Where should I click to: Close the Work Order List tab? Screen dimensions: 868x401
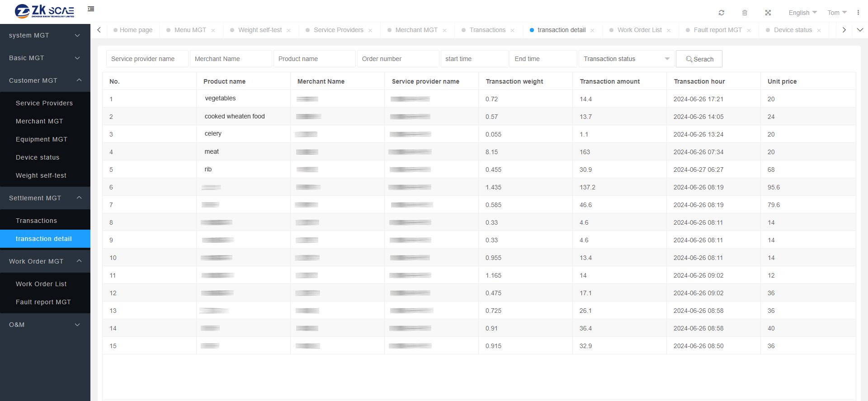(x=669, y=30)
